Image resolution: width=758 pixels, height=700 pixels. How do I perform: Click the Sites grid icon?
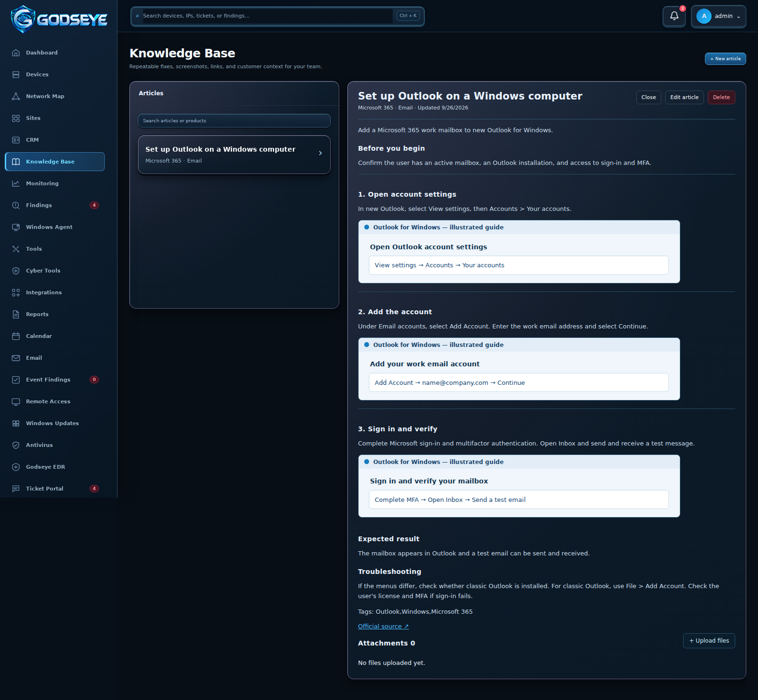pos(16,118)
